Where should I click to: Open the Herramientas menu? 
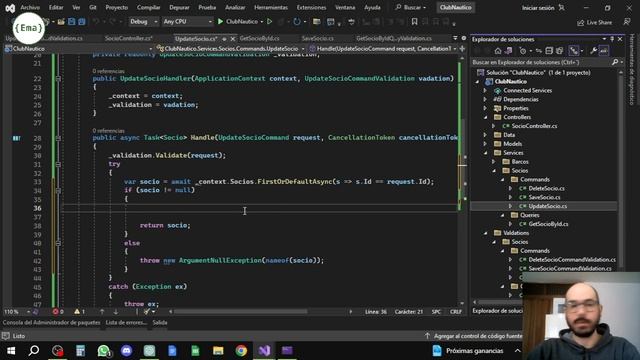tap(271, 8)
